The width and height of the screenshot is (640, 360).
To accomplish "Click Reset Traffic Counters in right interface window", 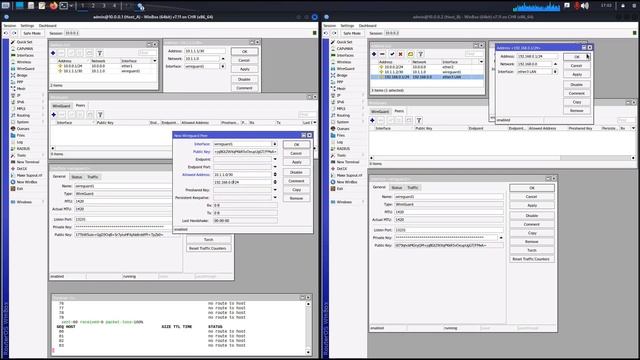I will point(531,259).
